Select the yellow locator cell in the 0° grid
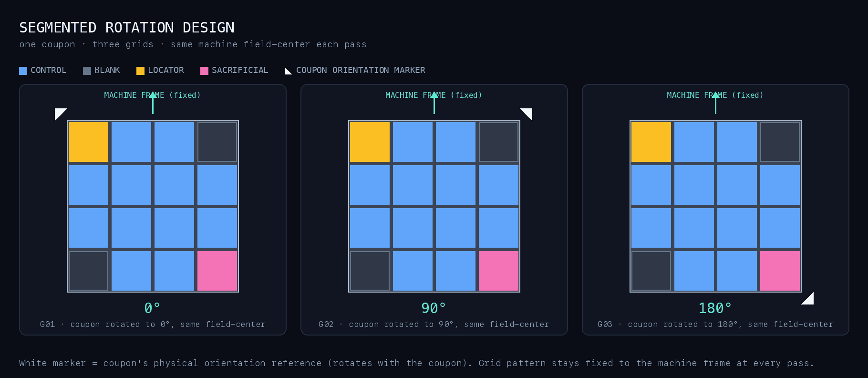The image size is (868, 378). [x=88, y=142]
